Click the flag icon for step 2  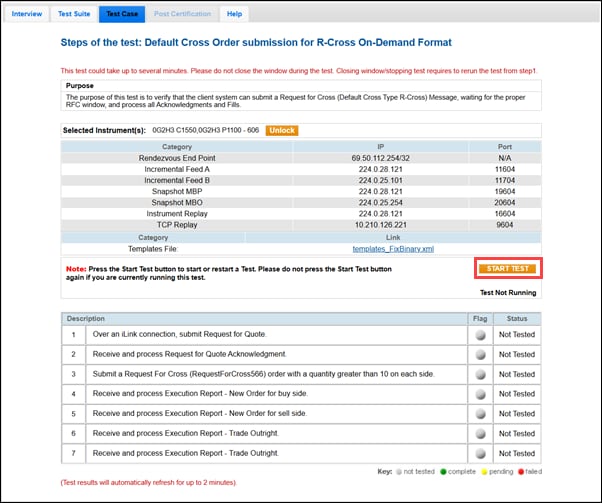tap(480, 354)
